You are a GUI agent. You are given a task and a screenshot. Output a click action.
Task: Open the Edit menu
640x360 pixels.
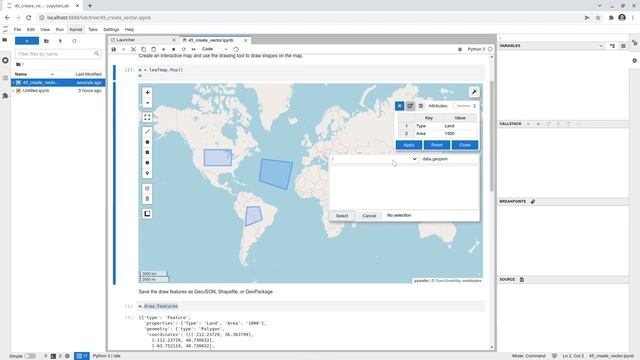(x=31, y=30)
